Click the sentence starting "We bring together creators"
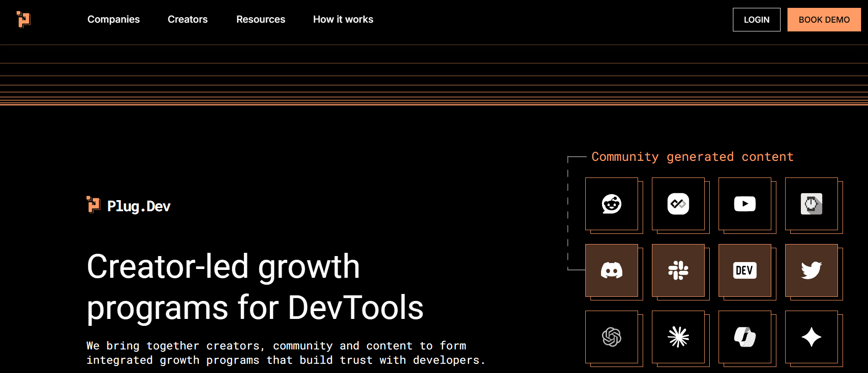Viewport: 868px width, 373px height. pos(286,353)
